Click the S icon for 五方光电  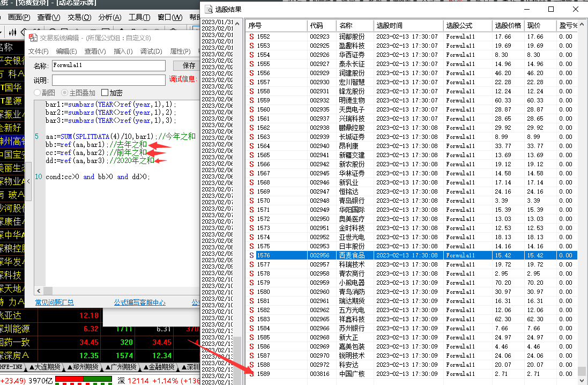click(251, 310)
